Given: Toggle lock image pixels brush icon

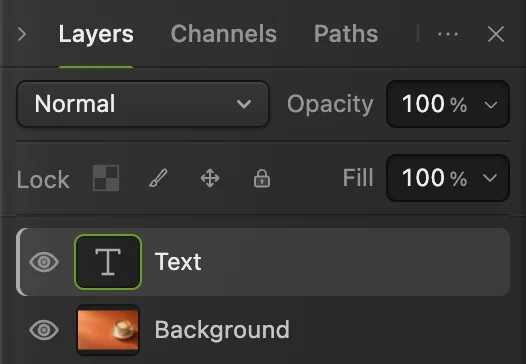Looking at the screenshot, I should [158, 178].
